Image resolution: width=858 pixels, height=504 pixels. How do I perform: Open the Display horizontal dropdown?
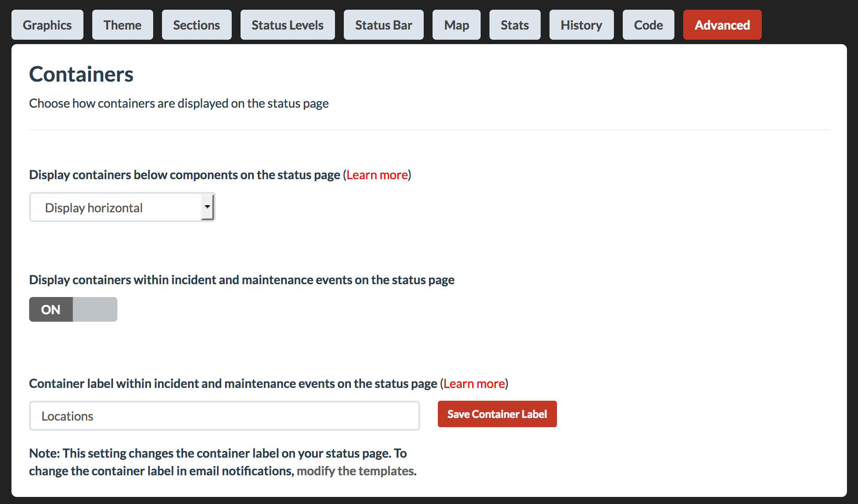coord(122,207)
